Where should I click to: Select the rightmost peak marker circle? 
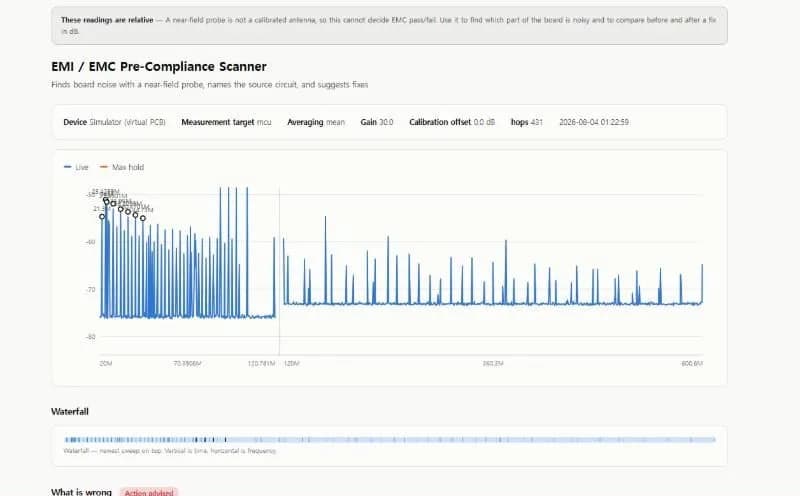[x=143, y=218]
